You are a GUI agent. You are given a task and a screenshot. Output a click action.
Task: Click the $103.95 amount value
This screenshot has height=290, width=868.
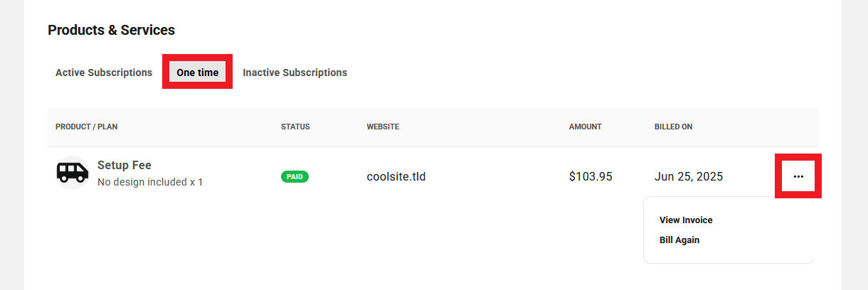click(x=591, y=176)
